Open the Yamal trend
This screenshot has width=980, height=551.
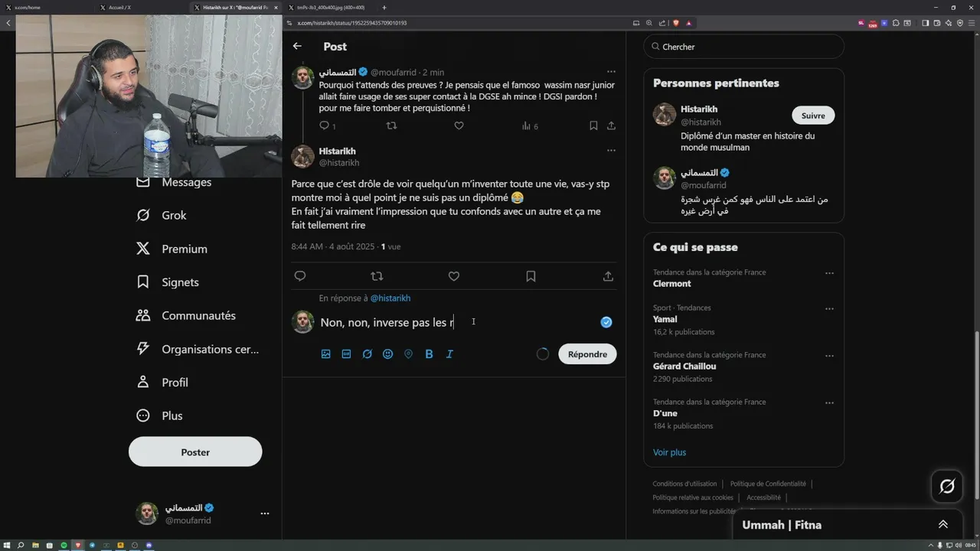665,319
